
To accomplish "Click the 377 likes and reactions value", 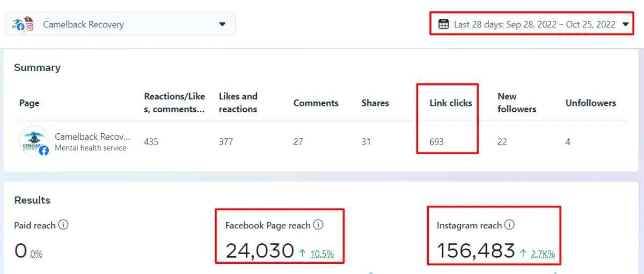I will 226,142.
